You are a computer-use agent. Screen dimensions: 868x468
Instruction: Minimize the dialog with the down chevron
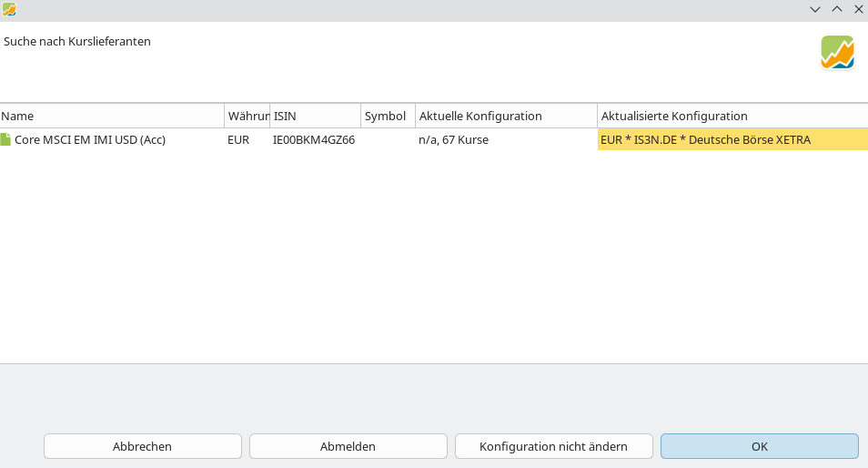[815, 9]
